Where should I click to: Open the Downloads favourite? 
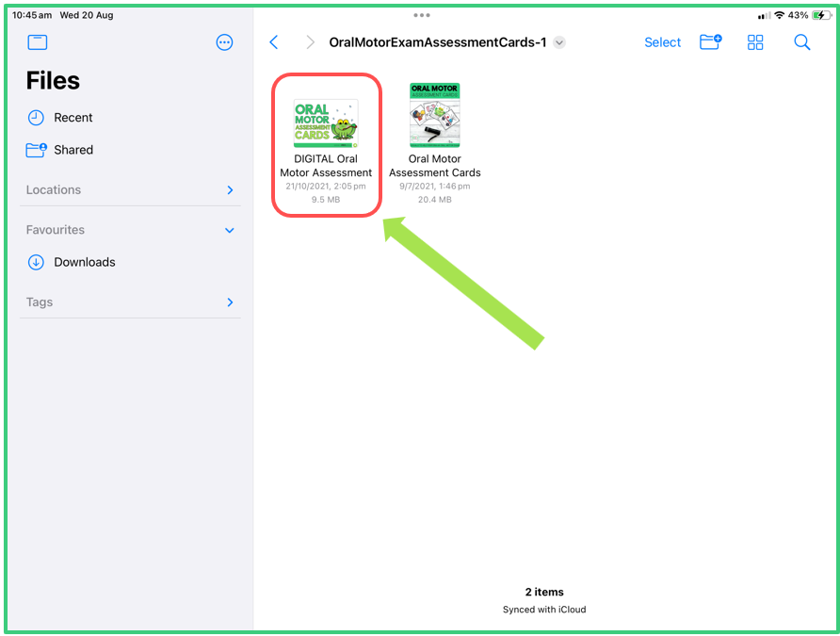(130, 262)
